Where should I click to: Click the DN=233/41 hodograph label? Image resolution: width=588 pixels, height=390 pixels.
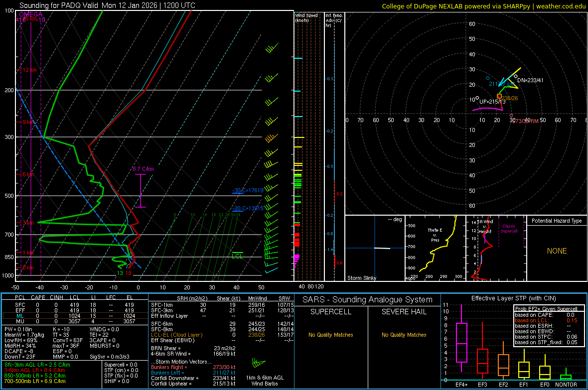click(x=530, y=80)
